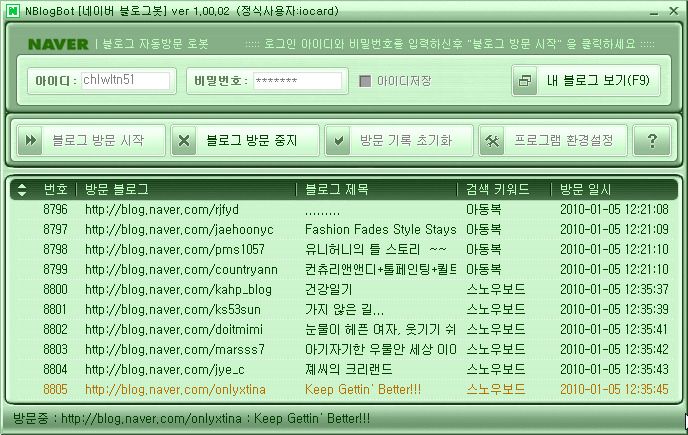Click timestamp 2010-01-05 12:35:37
The image size is (688, 435).
point(614,290)
